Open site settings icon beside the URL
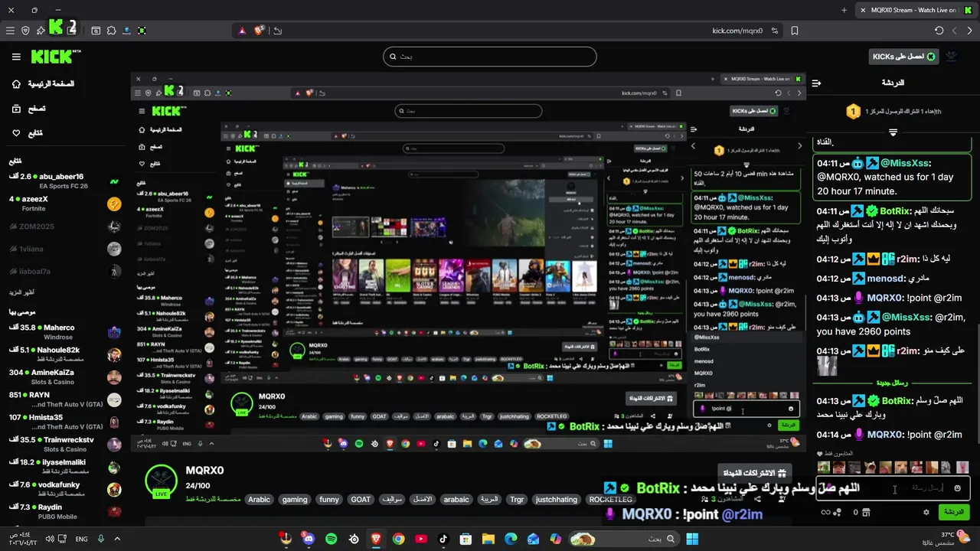The image size is (980, 551). pyautogui.click(x=776, y=31)
